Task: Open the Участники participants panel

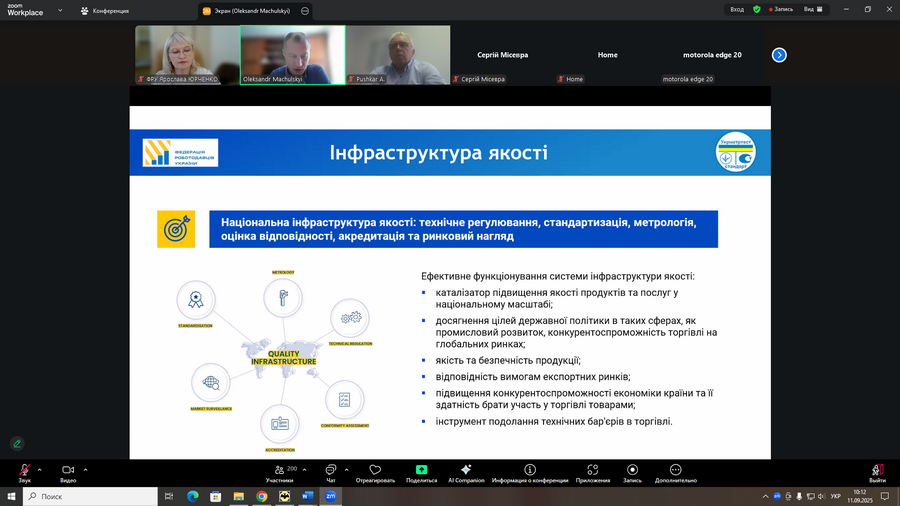Action: click(280, 473)
